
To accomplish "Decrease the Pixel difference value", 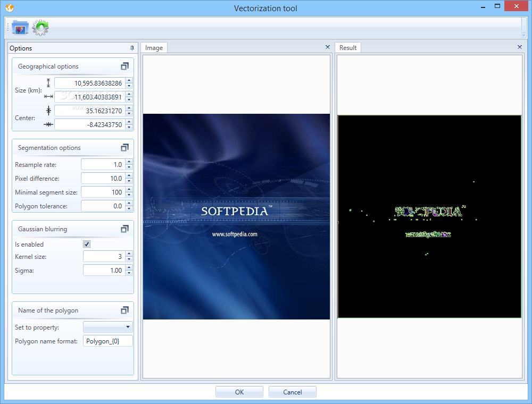I will (x=129, y=181).
